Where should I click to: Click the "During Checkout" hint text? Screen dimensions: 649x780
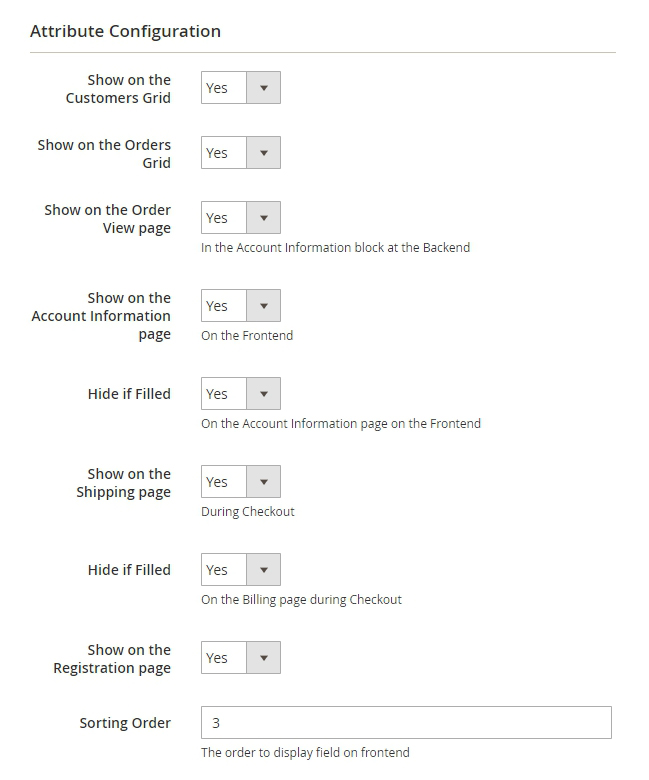coord(248,512)
